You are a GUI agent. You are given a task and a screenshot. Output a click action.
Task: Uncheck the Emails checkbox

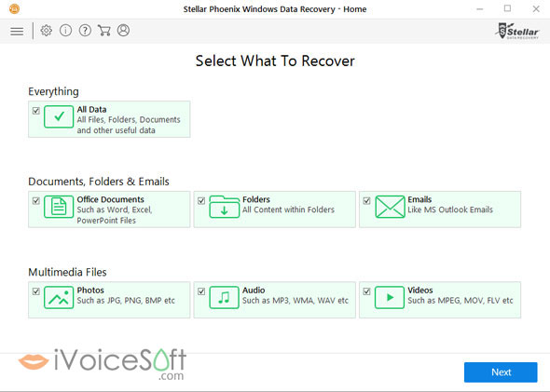click(x=366, y=201)
